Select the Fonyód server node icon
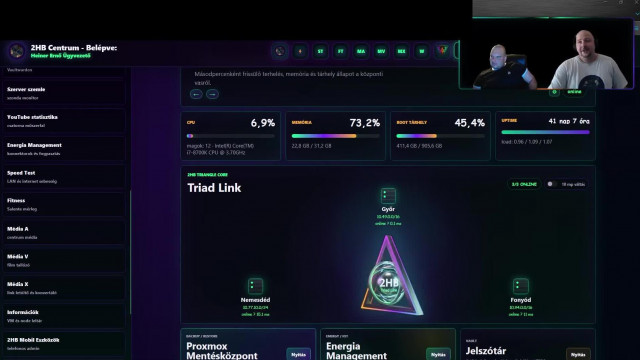640x360 pixels. [x=521, y=286]
